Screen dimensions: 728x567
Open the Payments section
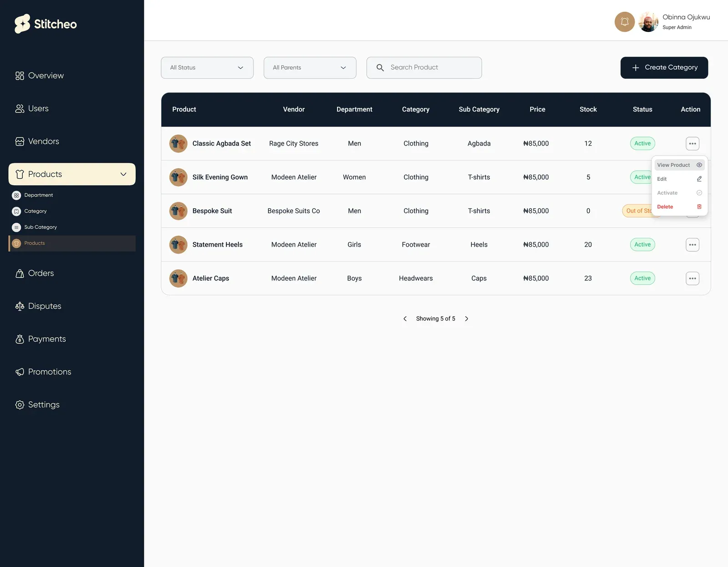[x=40, y=339]
